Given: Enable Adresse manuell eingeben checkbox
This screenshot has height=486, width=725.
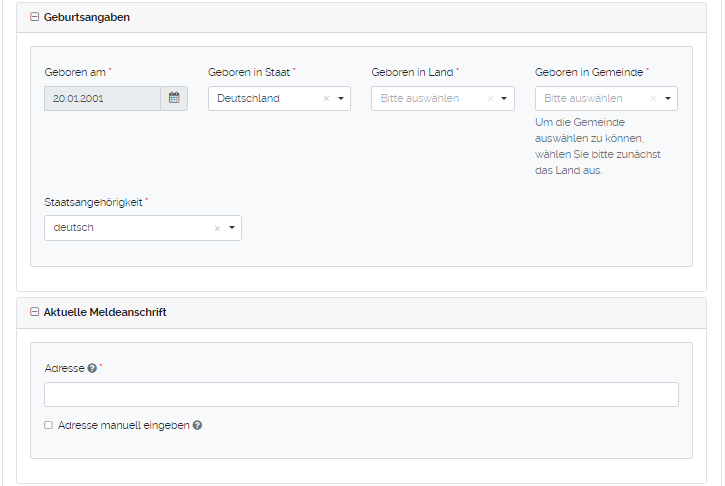Looking at the screenshot, I should coord(48,425).
